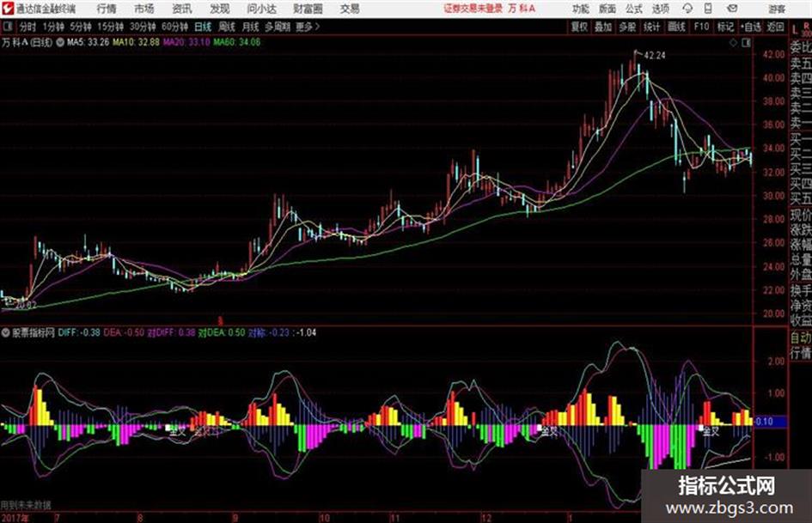The width and height of the screenshot is (812, 523).
Task: Select the 月线 monthly chart tab
Action: [251, 27]
